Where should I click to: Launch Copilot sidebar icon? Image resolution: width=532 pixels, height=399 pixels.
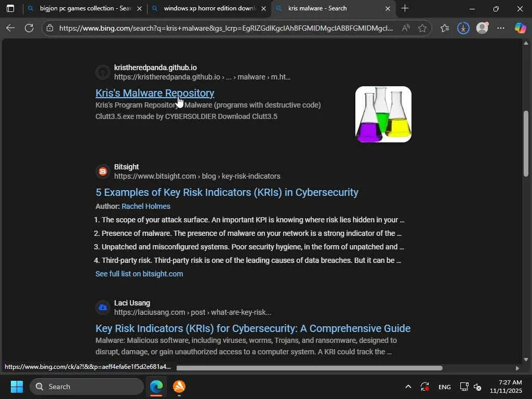(x=520, y=28)
